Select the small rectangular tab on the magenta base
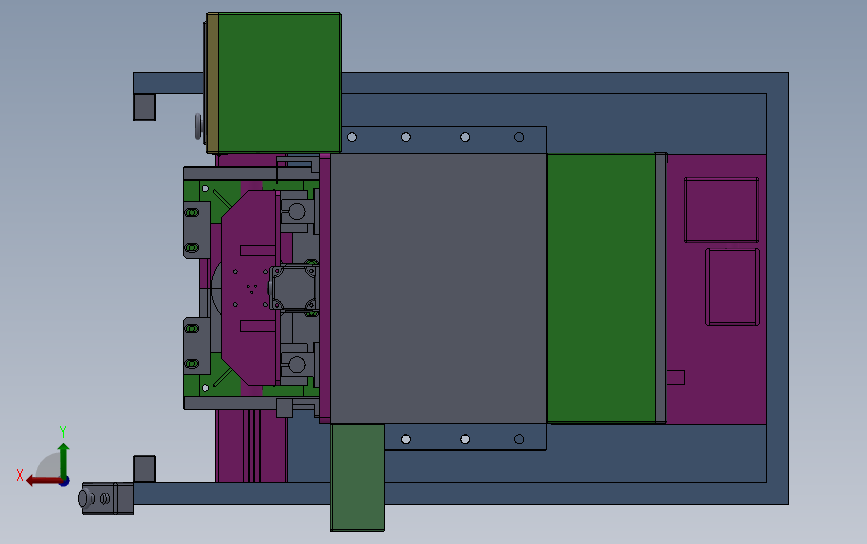 [x=676, y=378]
